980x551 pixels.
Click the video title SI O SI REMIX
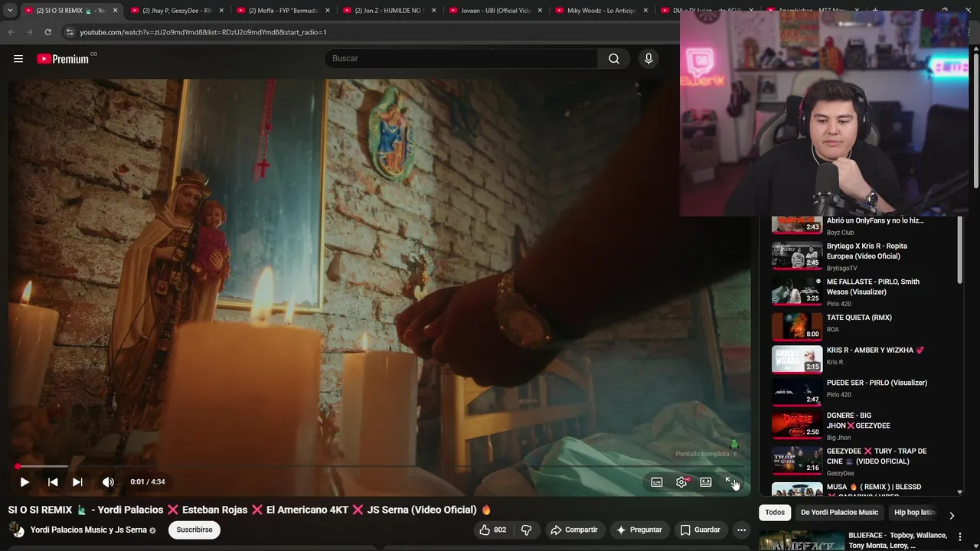coord(250,510)
